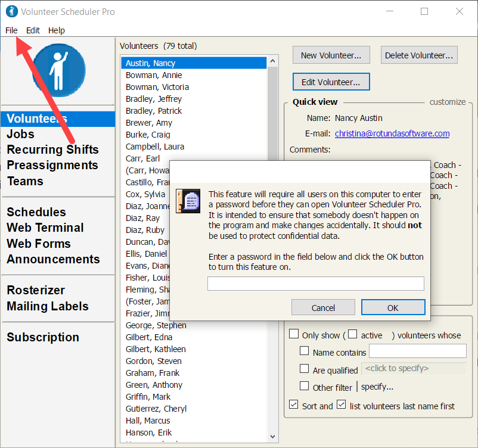
Task: Select Graham, Frank in the list
Action: click(194, 373)
